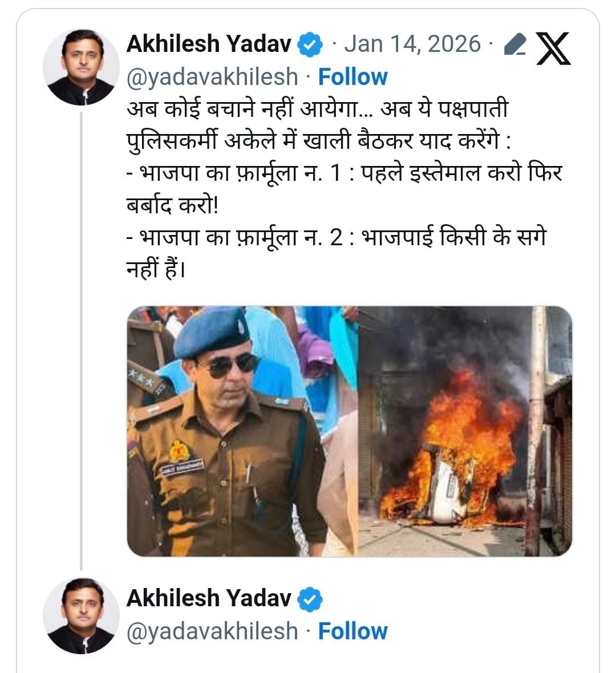Viewport: 616px width, 673px height.
Task: Click the bottom Akhilesh Yadav display name
Action: [208, 598]
